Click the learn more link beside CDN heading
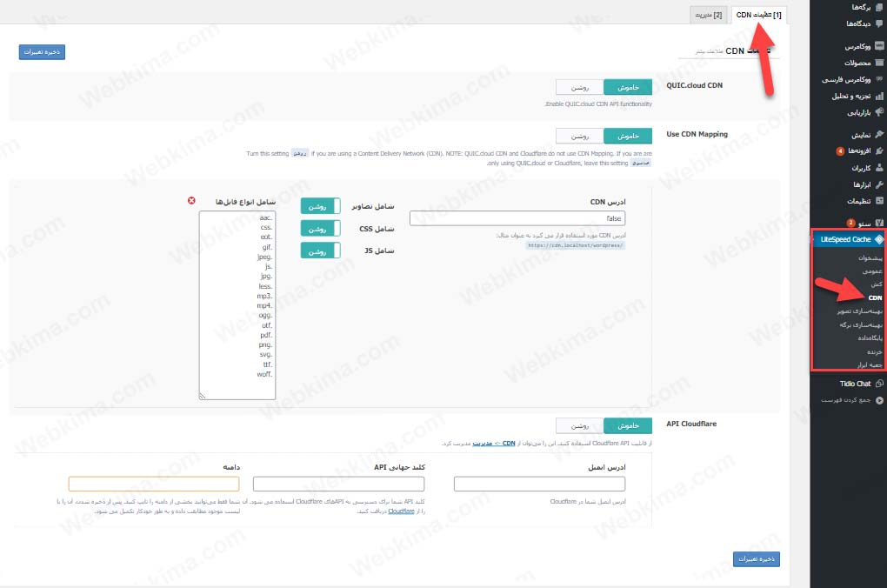This screenshot has height=588, width=887. click(x=709, y=51)
